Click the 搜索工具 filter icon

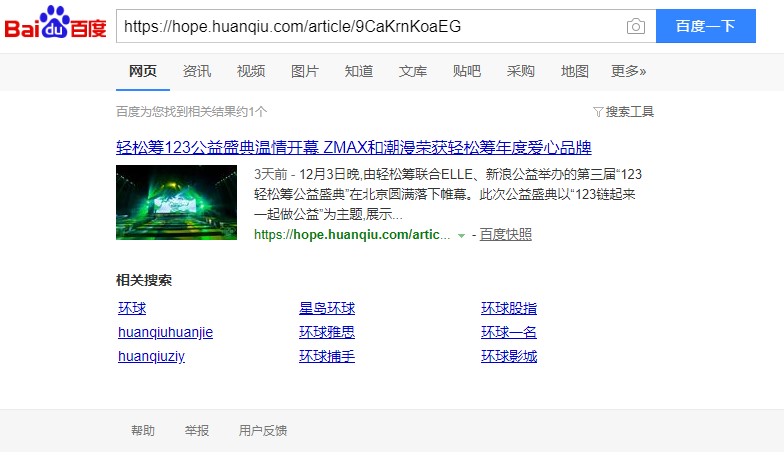click(x=598, y=112)
